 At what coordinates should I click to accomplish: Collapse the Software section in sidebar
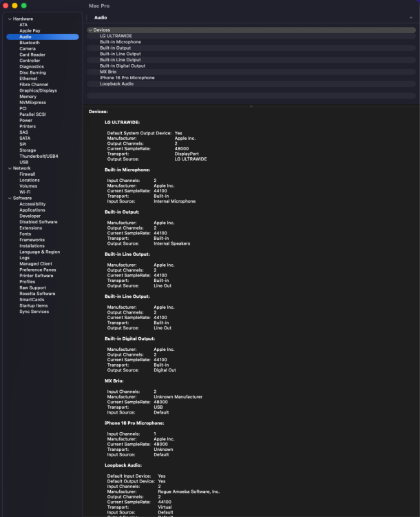point(10,198)
